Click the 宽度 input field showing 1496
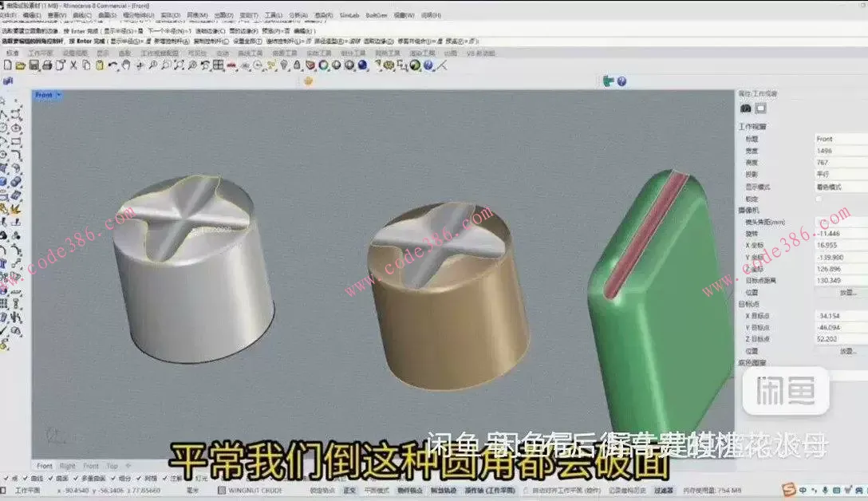 [832, 151]
